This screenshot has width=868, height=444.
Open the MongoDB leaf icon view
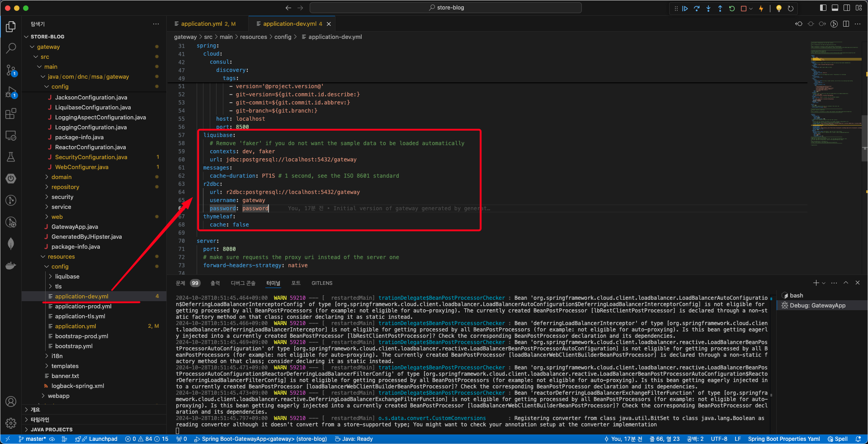pos(11,244)
